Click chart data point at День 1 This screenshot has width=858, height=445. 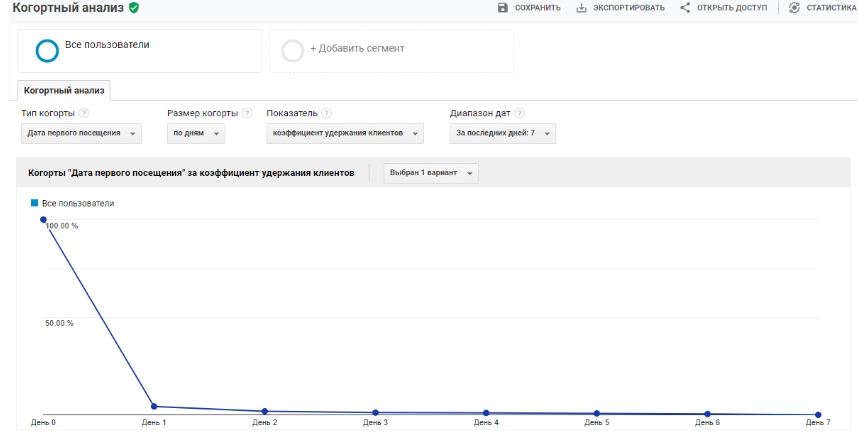coord(154,406)
